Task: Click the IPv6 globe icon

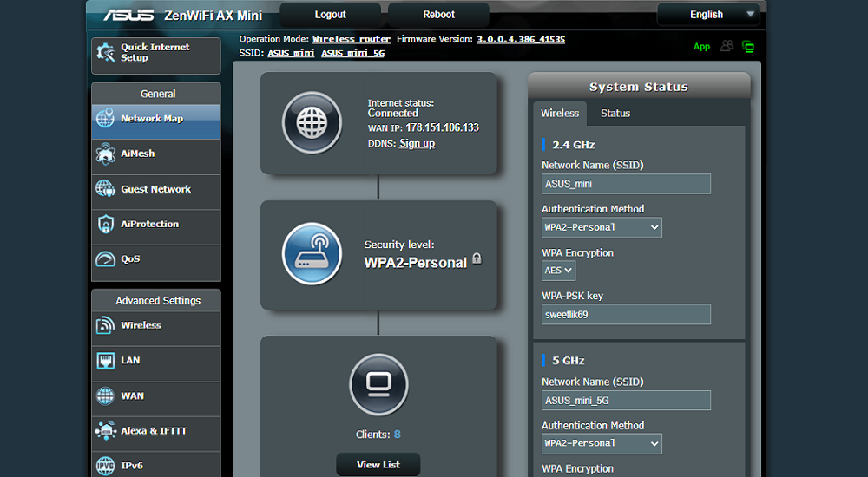Action: (x=105, y=466)
